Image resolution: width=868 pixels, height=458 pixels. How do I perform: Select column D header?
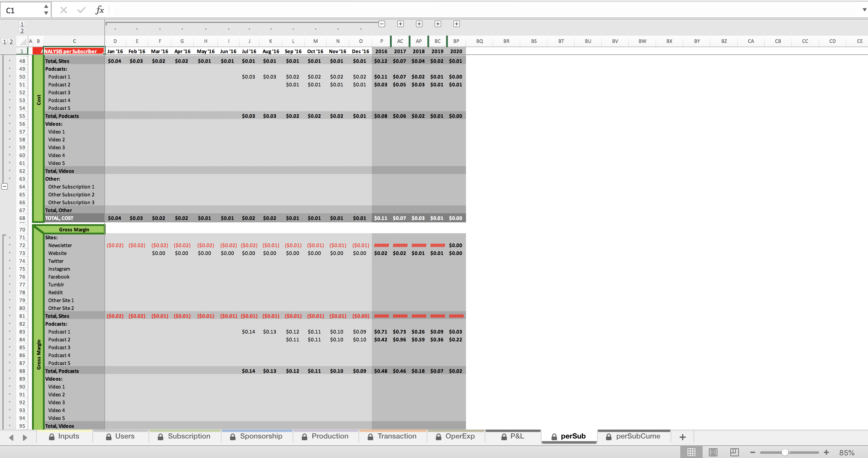pos(115,41)
